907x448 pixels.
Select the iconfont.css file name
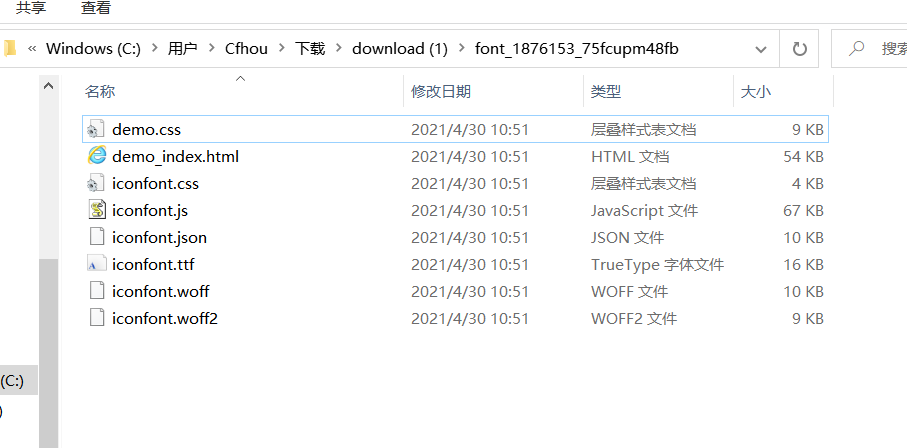pos(155,183)
